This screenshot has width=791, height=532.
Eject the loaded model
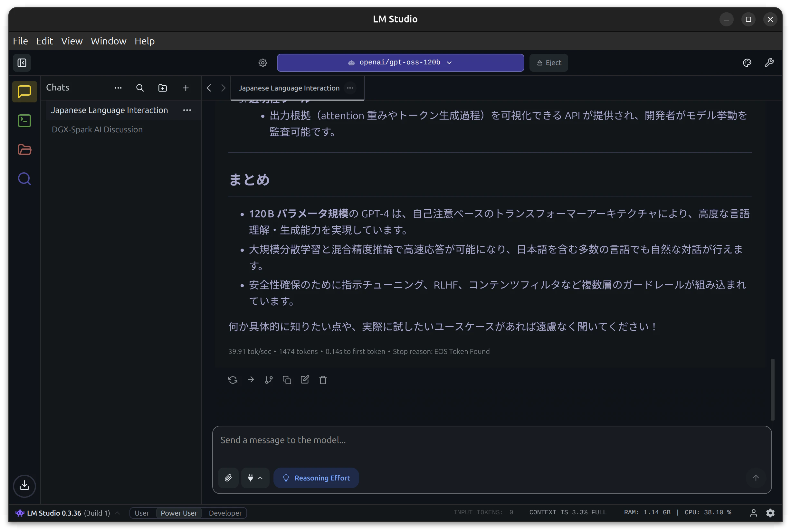point(549,63)
